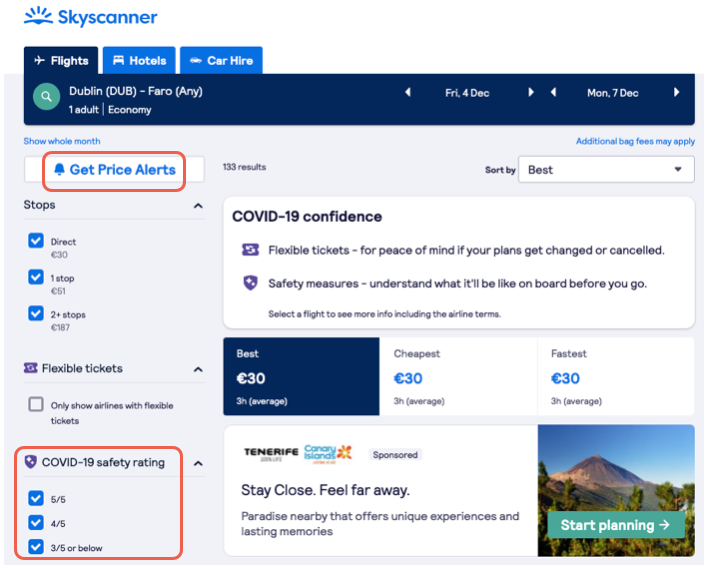This screenshot has height=573, width=704.
Task: Edit the Dublin (DUB) – Faro (Any) route
Action: (136, 91)
